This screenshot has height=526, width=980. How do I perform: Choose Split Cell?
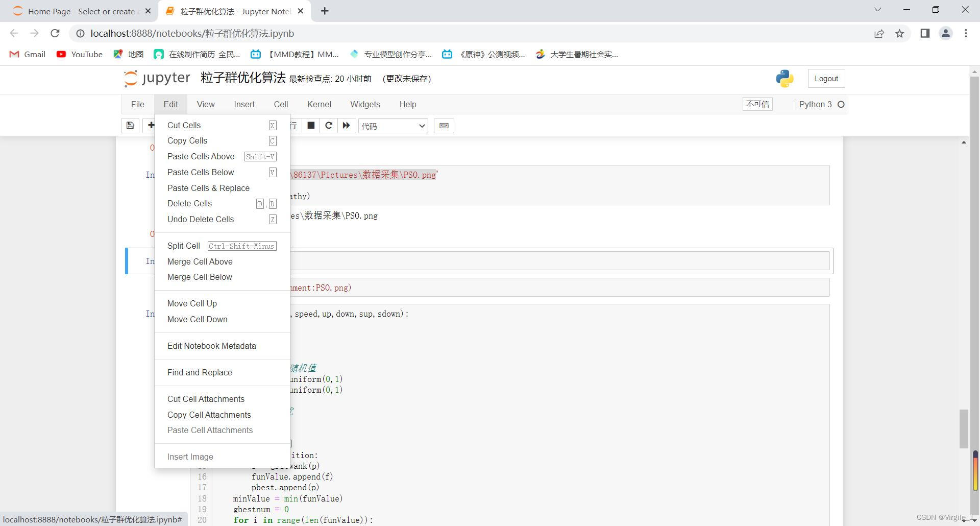pos(223,246)
